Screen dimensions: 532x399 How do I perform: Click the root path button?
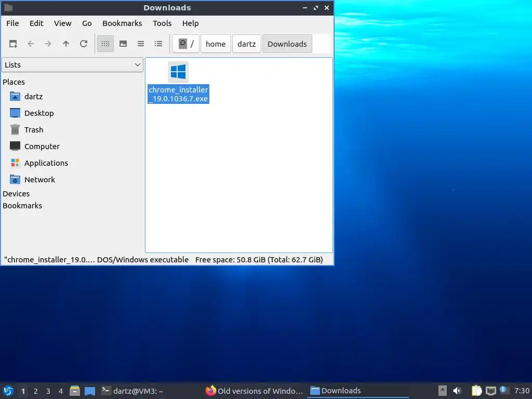(x=185, y=44)
